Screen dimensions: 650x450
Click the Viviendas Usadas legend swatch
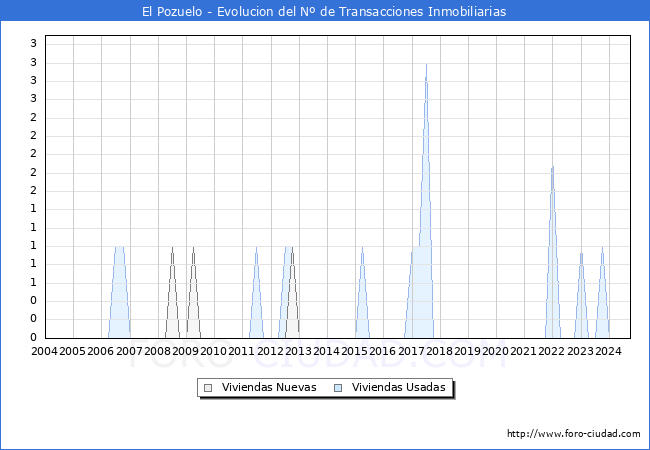(338, 388)
